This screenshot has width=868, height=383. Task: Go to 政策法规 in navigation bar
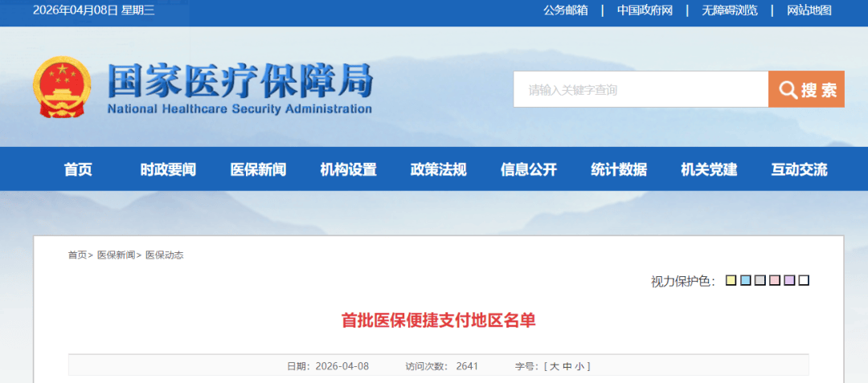pos(438,169)
